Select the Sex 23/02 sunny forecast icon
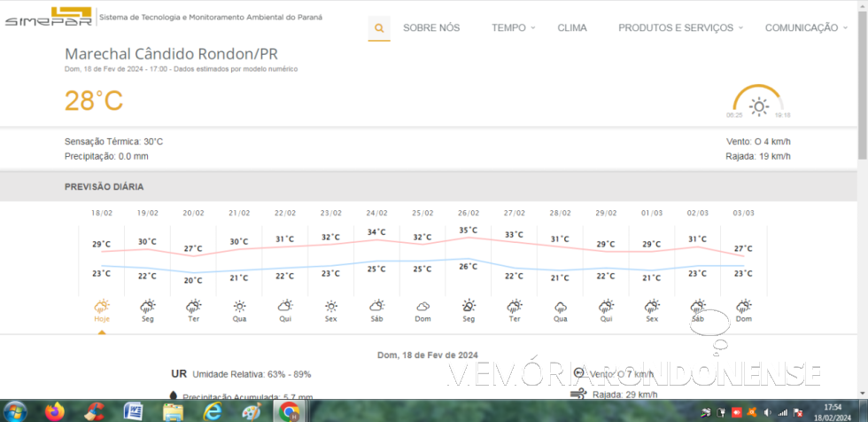868x422 pixels. point(331,306)
